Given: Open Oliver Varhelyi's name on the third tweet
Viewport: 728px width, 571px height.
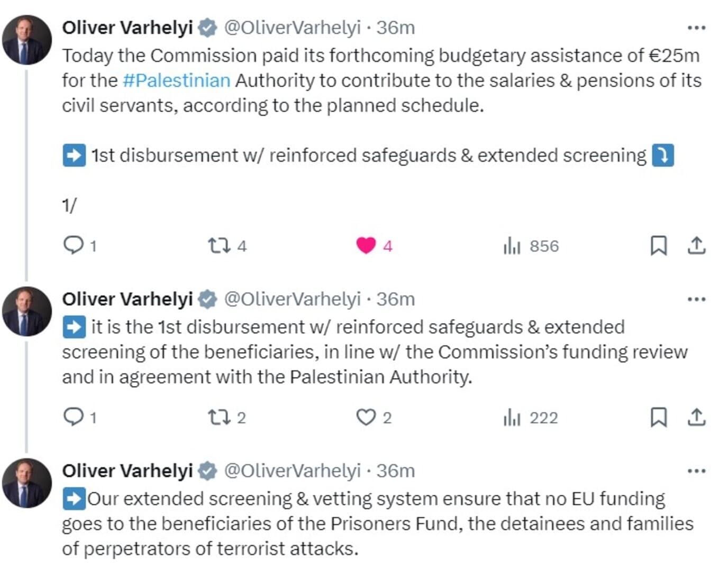Looking at the screenshot, I should pyautogui.click(x=128, y=471).
